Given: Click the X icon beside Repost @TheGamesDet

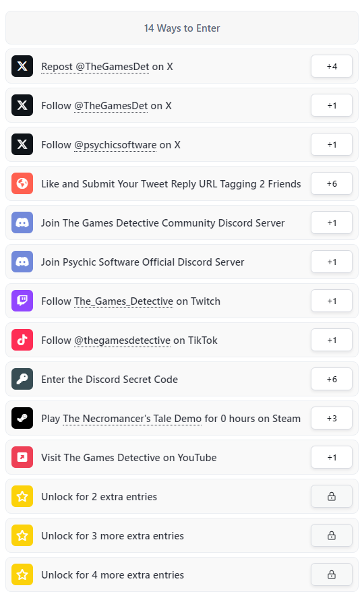Looking at the screenshot, I should 22,66.
